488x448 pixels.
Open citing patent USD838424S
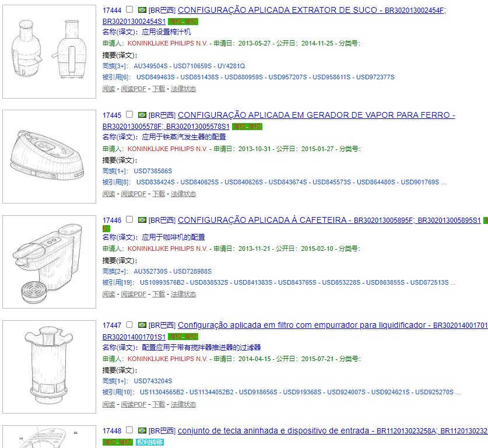tap(156, 182)
